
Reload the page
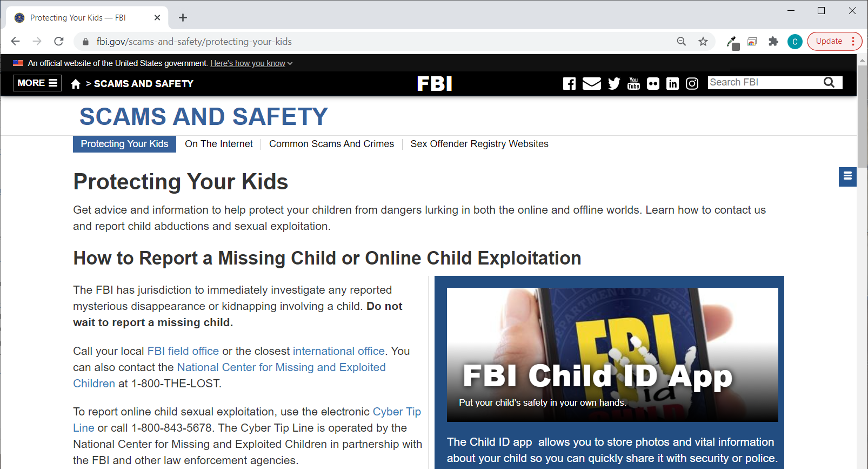tap(59, 41)
